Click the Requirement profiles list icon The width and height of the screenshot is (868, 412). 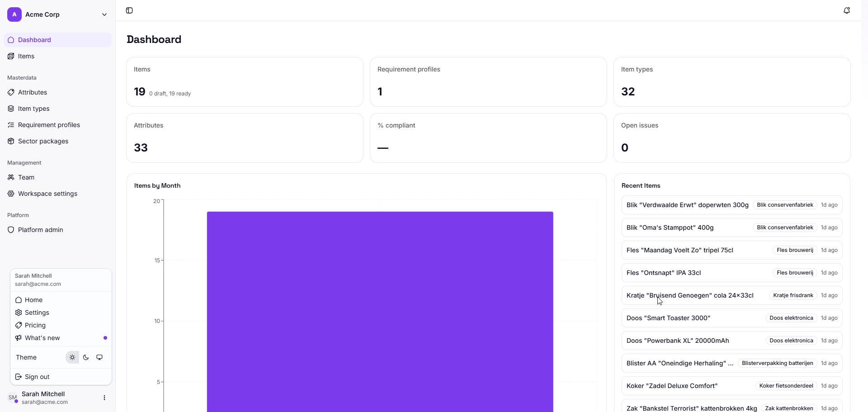[11, 125]
